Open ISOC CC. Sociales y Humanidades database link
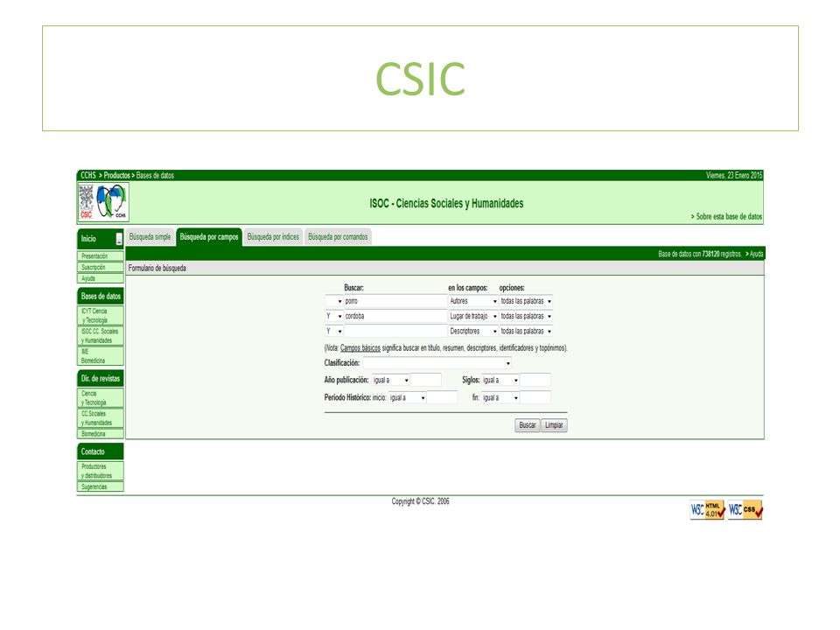This screenshot has height=630, width=840. 100,336
